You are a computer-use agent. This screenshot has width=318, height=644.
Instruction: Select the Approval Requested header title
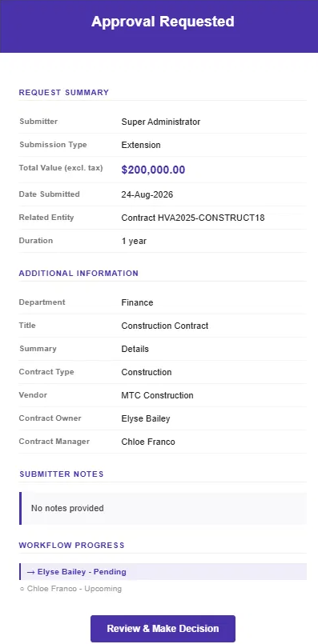point(163,22)
